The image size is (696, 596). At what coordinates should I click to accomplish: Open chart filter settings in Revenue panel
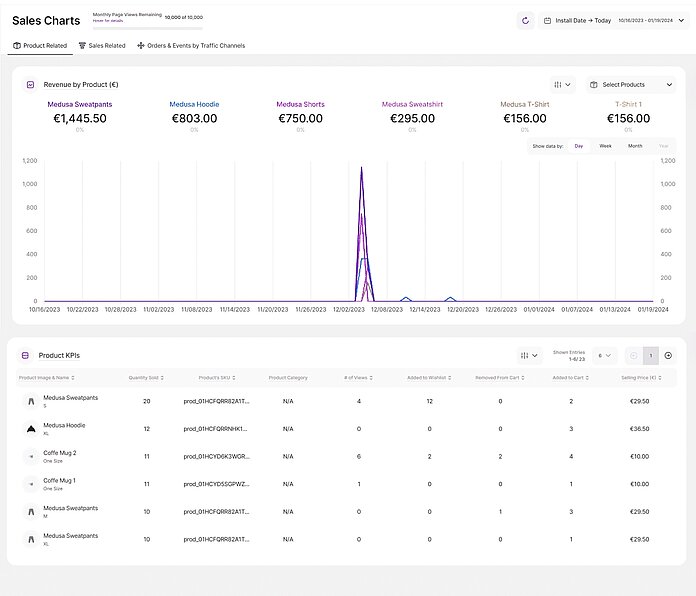[x=563, y=85]
